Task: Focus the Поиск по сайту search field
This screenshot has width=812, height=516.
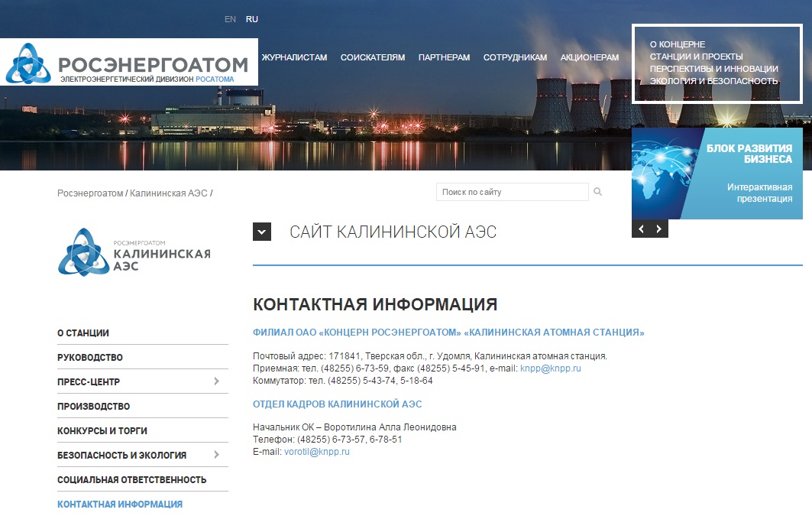Action: pyautogui.click(x=512, y=192)
